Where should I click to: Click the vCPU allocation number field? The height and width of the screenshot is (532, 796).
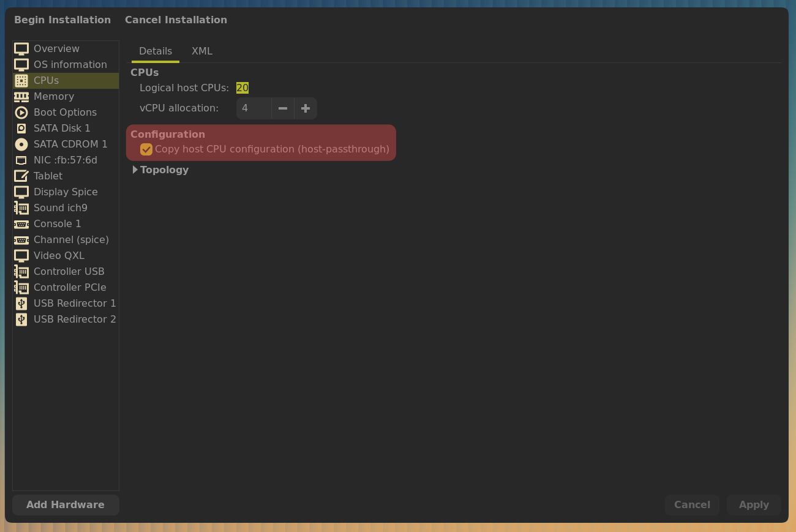pos(253,108)
